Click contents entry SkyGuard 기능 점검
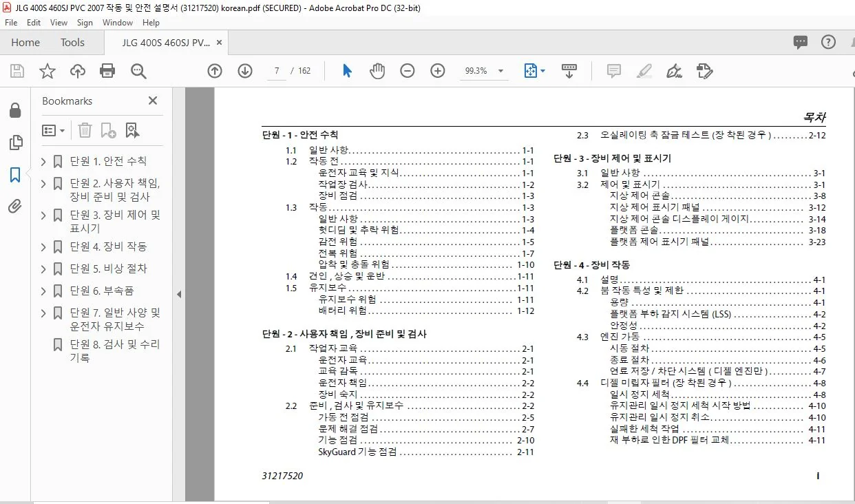This screenshot has height=504, width=855. coord(426,452)
